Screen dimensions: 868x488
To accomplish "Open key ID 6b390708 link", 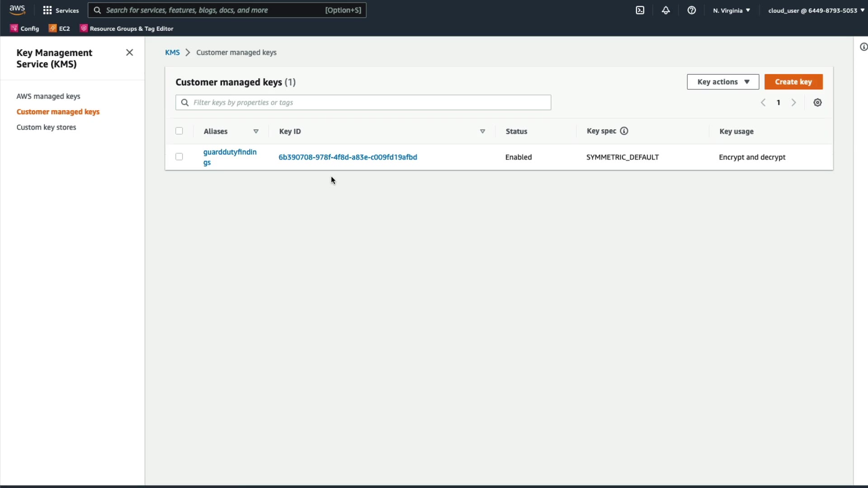I will point(348,157).
